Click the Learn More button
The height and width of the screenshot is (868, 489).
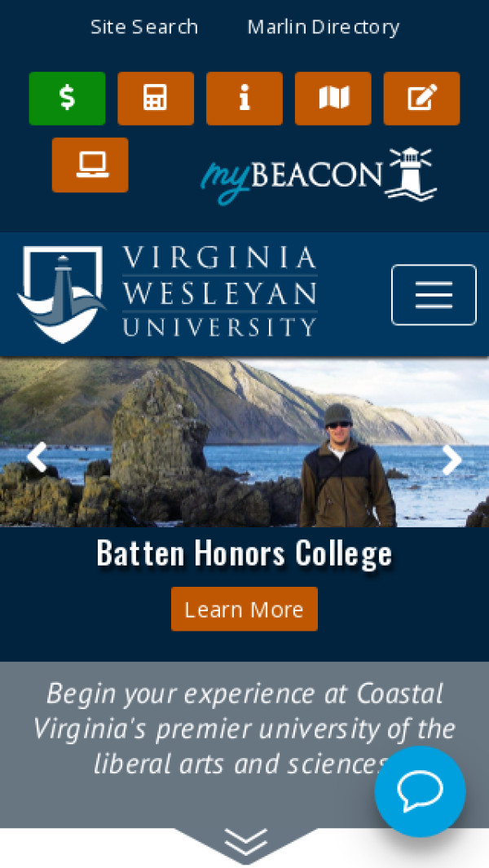coord(244,609)
